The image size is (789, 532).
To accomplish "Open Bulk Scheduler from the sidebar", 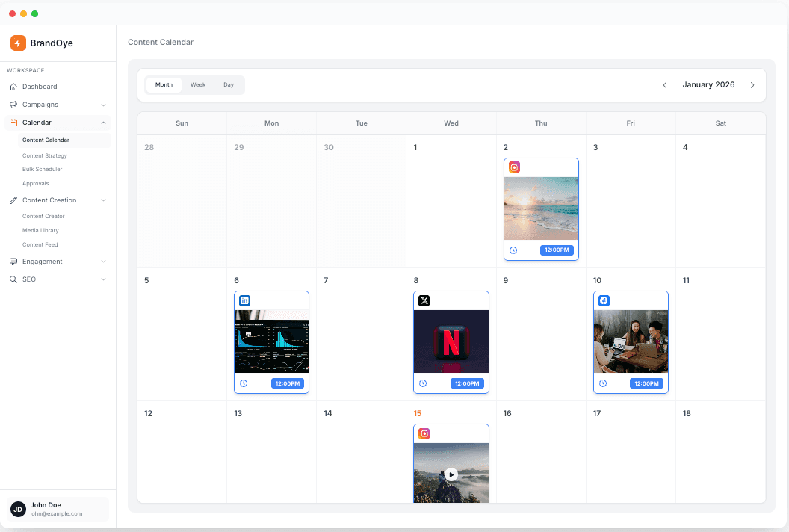I will click(44, 169).
